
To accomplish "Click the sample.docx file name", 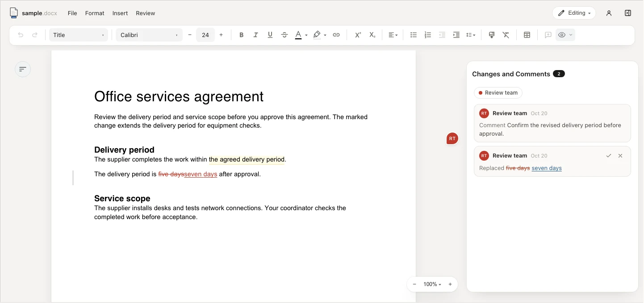I will (x=39, y=13).
